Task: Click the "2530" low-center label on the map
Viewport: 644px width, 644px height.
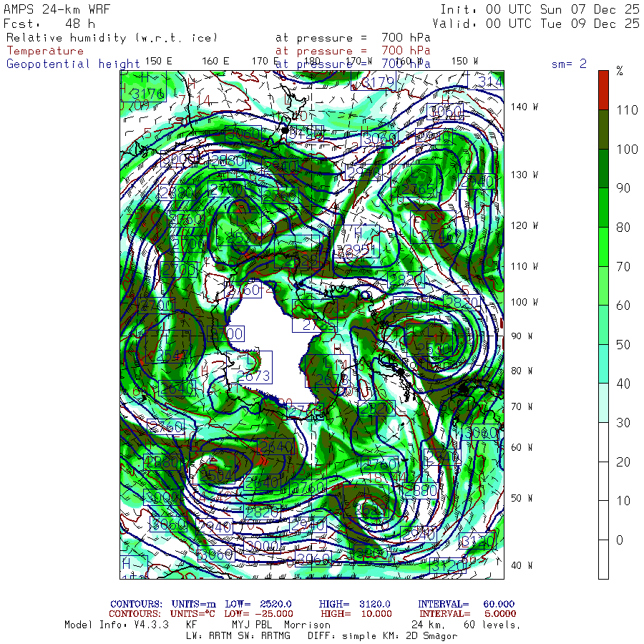Action: pos(434,349)
